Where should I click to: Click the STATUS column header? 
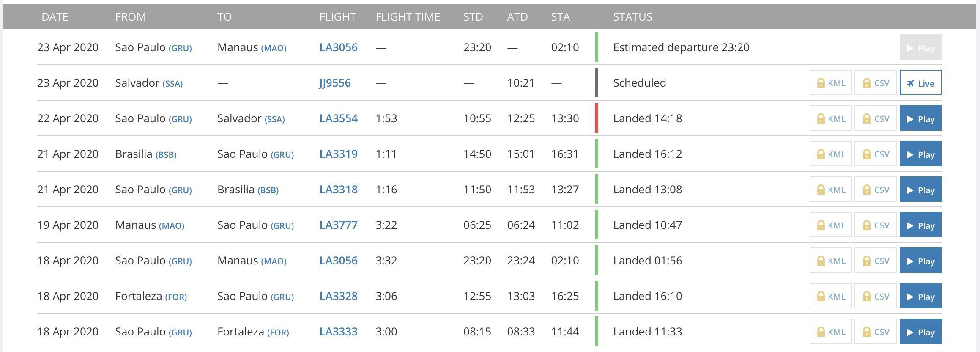coord(632,17)
